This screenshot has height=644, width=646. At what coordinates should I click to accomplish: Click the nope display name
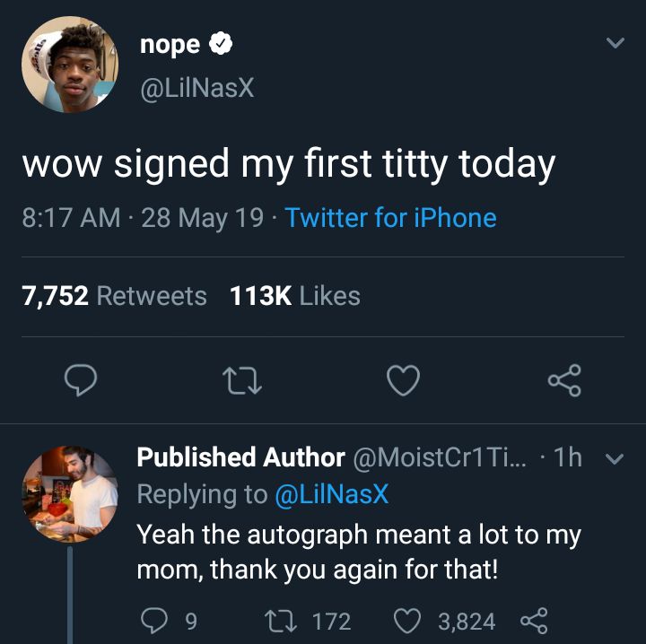[170, 44]
